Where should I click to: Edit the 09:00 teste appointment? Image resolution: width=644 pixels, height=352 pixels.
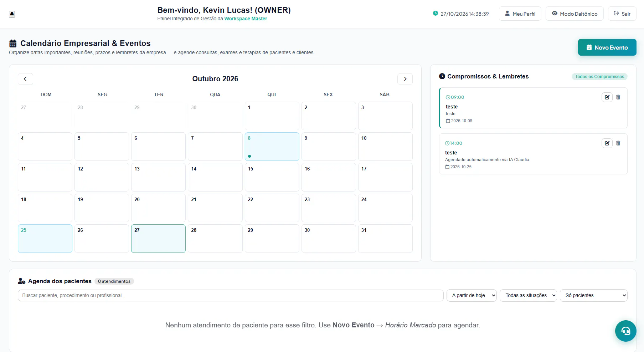[x=607, y=97]
